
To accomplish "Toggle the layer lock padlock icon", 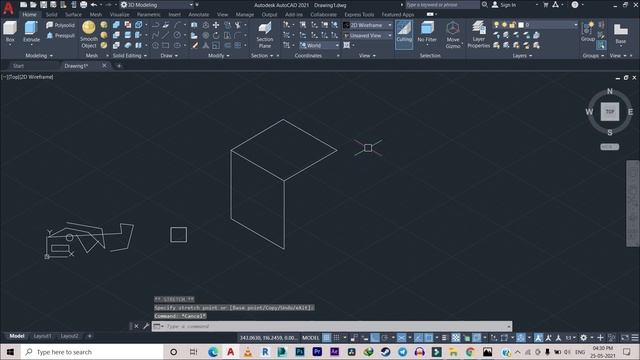I will pos(512,25).
